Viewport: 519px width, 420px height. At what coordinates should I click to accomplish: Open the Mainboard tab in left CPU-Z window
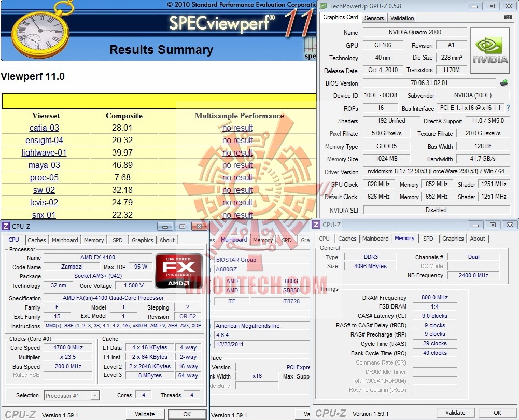[65, 240]
